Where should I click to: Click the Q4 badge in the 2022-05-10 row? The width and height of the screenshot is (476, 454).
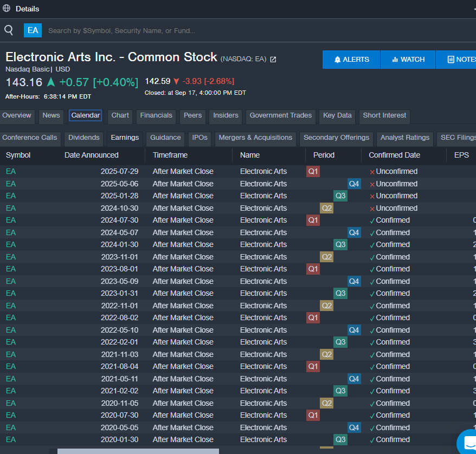coord(354,330)
